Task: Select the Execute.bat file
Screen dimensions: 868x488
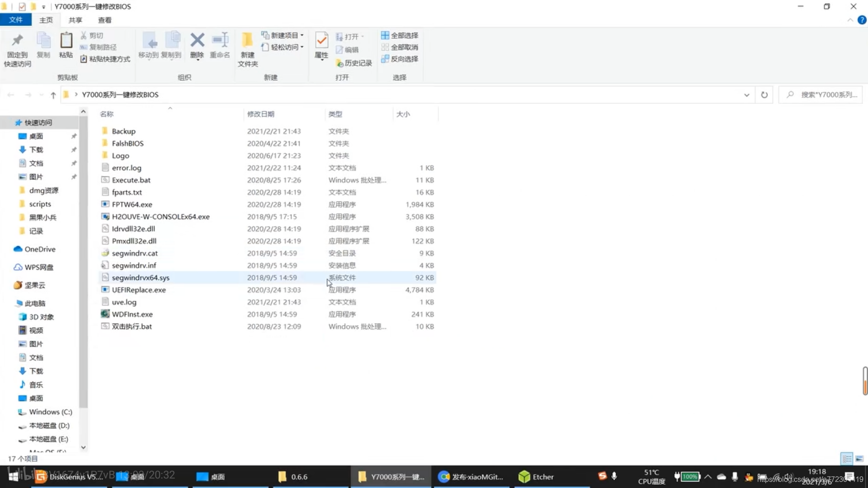Action: coord(131,180)
